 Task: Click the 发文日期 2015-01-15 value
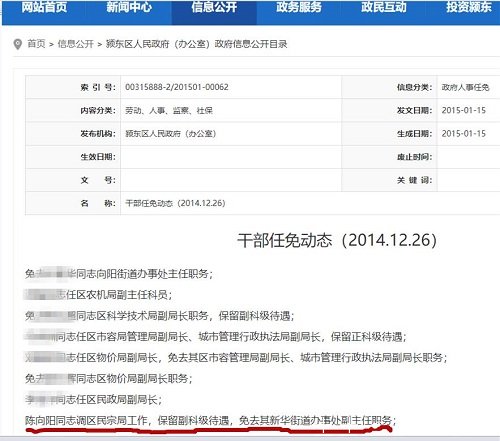tap(464, 110)
